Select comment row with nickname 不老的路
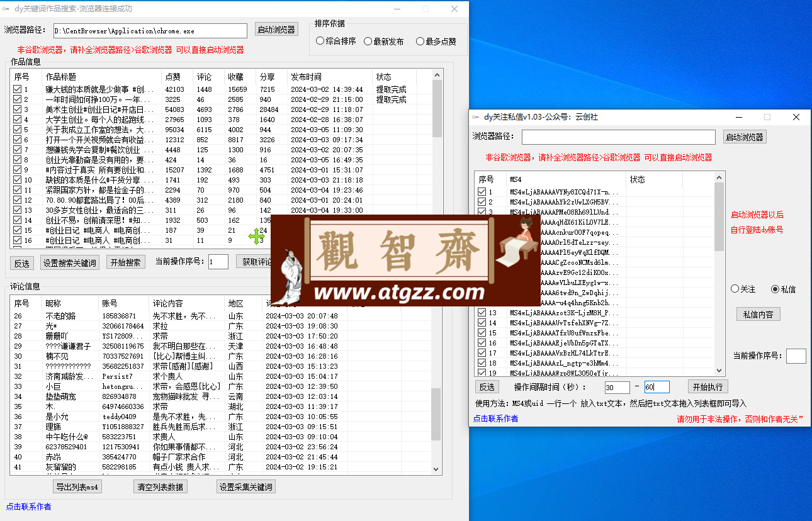The height and width of the screenshot is (521, 812). pyautogui.click(x=220, y=316)
